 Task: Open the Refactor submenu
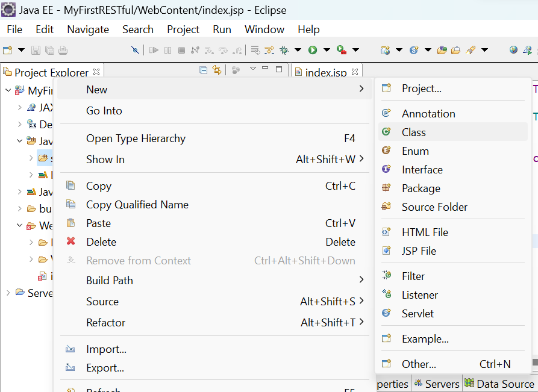tap(214, 322)
